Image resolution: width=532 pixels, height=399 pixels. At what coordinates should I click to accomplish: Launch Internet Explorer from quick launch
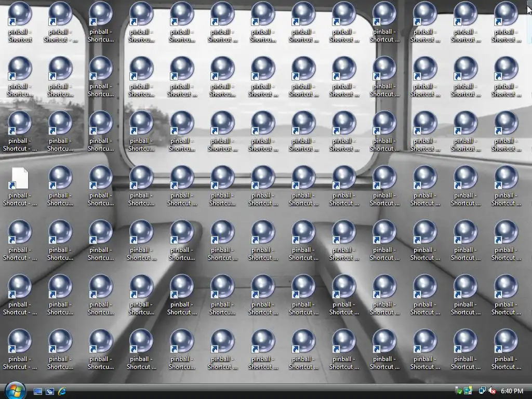(62, 391)
